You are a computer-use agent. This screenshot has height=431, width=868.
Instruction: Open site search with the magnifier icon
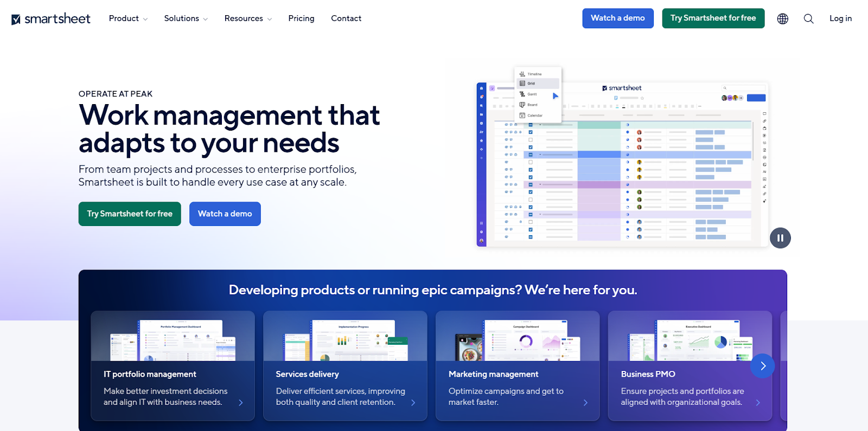click(808, 18)
